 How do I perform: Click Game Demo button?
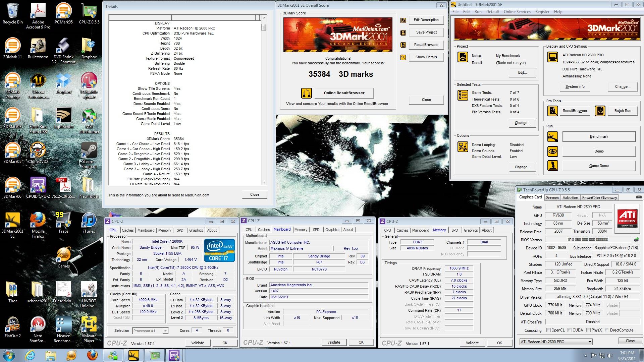(599, 166)
